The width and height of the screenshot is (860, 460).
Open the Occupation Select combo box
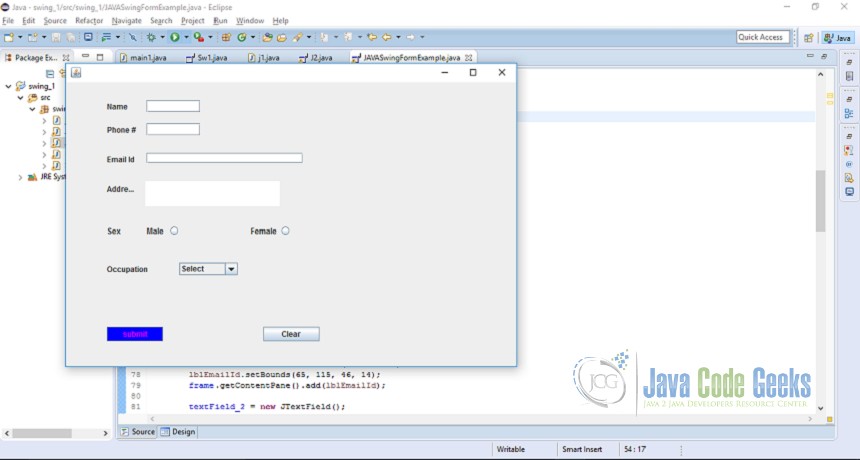click(x=208, y=269)
